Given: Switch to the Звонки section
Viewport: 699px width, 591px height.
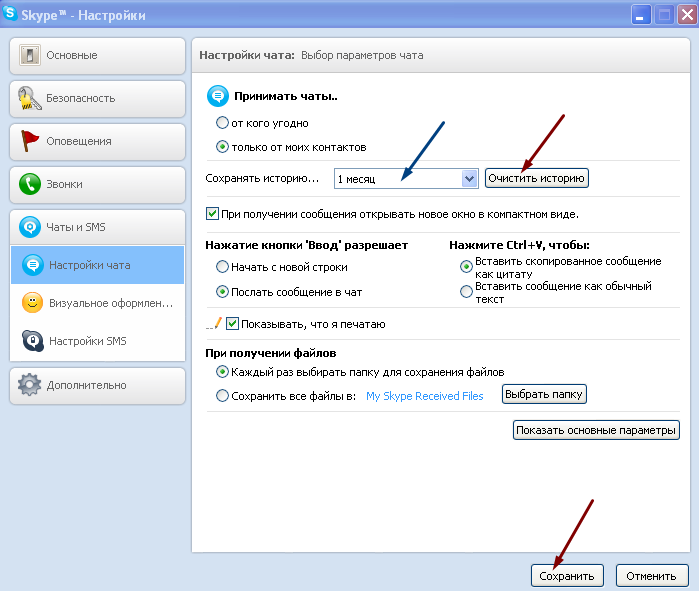Looking at the screenshot, I should [97, 185].
